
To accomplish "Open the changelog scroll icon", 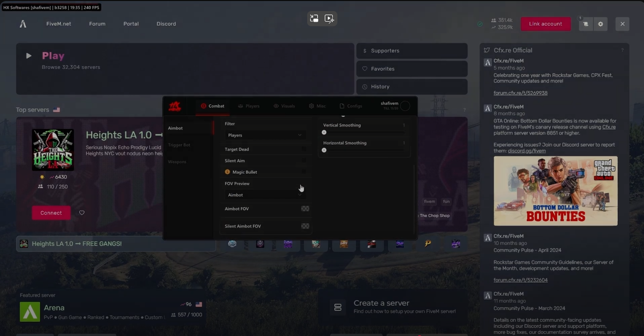I will click(x=586, y=24).
